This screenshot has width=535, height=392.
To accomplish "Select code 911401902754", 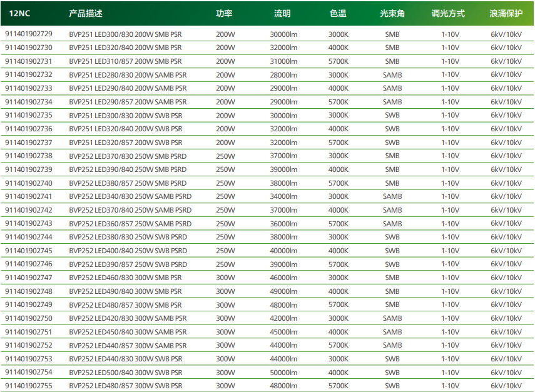I will tap(29, 372).
